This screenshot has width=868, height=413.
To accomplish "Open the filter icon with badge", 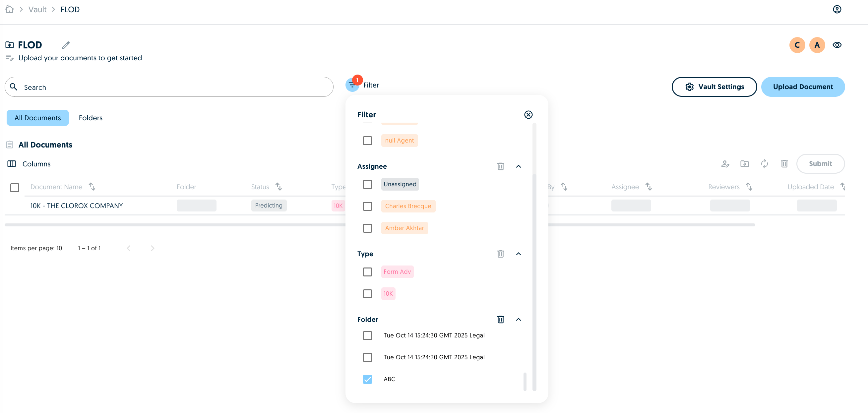I will (x=352, y=85).
